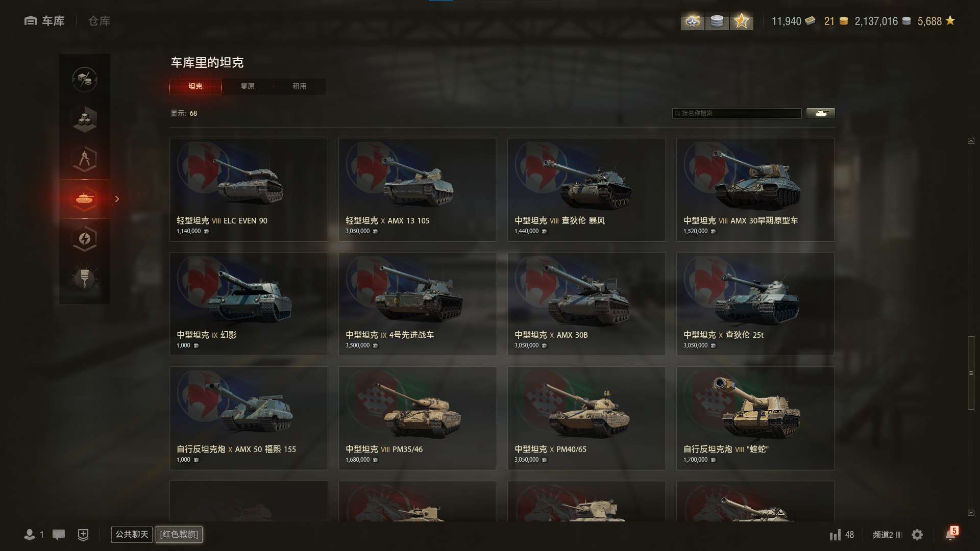Viewport: 980px width, 551px height.
Task: Click the scrollbar down arrow
Action: coord(971,513)
